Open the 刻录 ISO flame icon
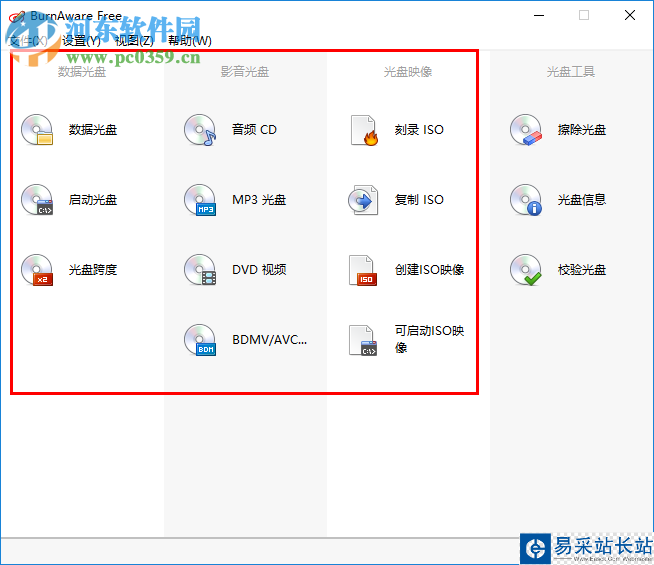654x565 pixels. pyautogui.click(x=364, y=131)
